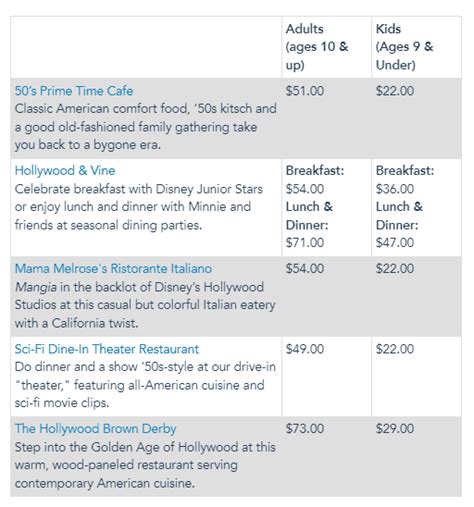The width and height of the screenshot is (474, 507).
Task: Click the adult Lunch & Dinner $71.00 price
Action: (305, 243)
